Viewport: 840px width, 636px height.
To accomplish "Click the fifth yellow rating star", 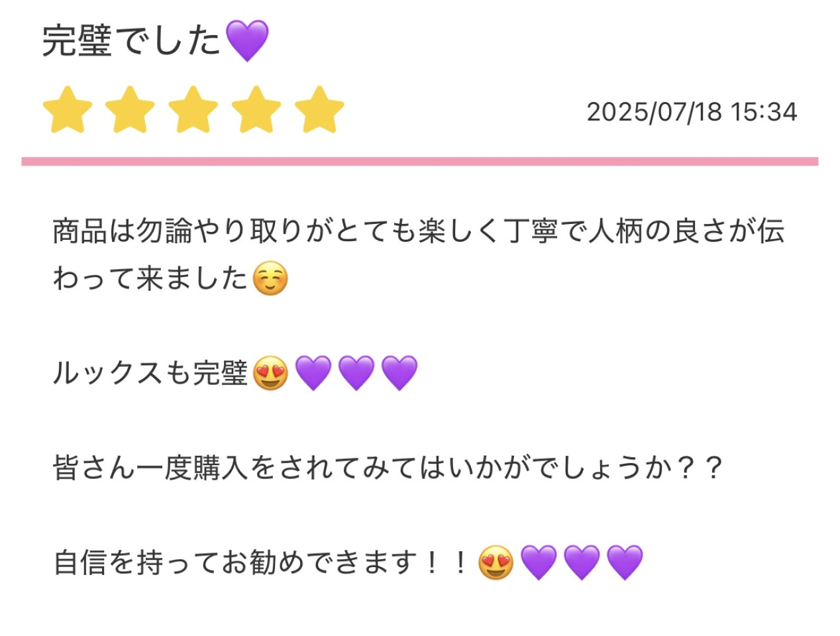I will click(x=319, y=110).
